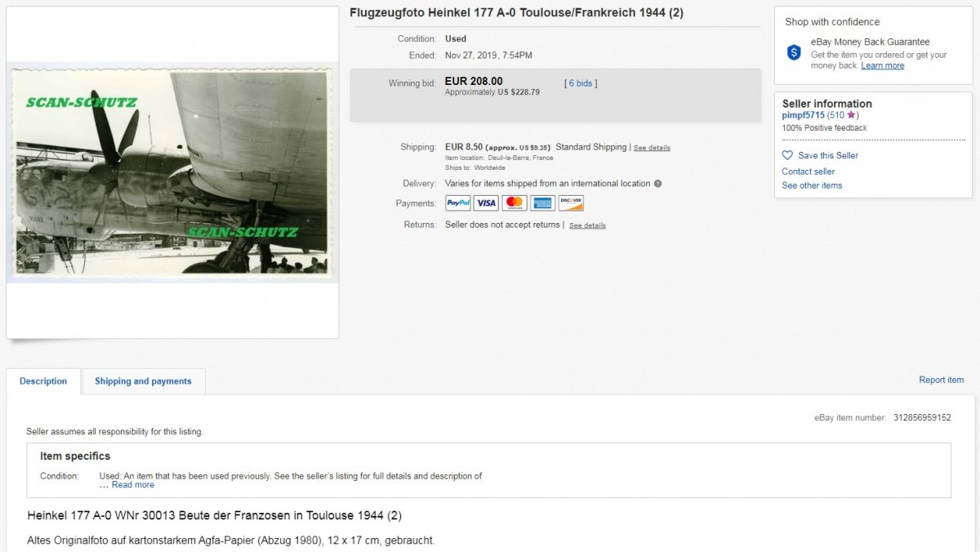Switch to Shipping and payments tab

pyautogui.click(x=143, y=381)
